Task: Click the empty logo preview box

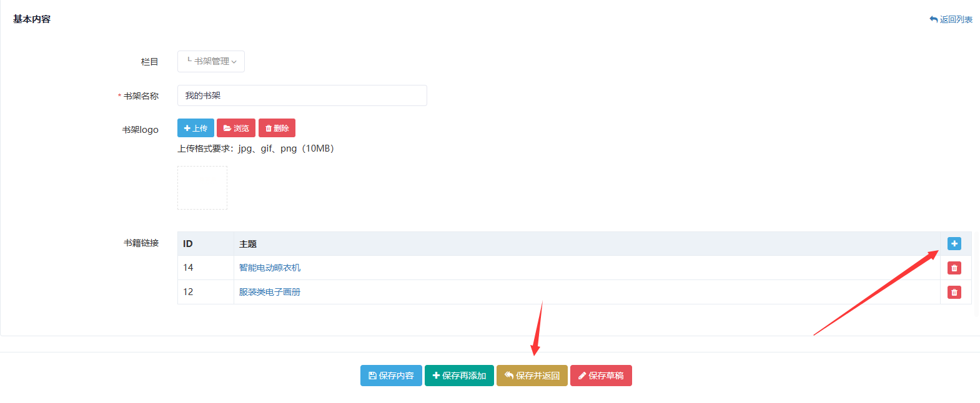Action: [202, 188]
